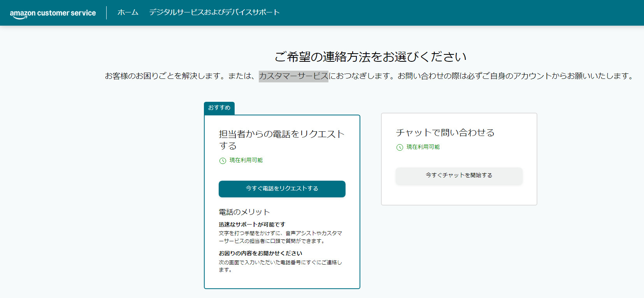Screen dimensions: 644x298
Task: Click the main heading ご希望の連絡方法をお選びください
Action: [x=370, y=57]
